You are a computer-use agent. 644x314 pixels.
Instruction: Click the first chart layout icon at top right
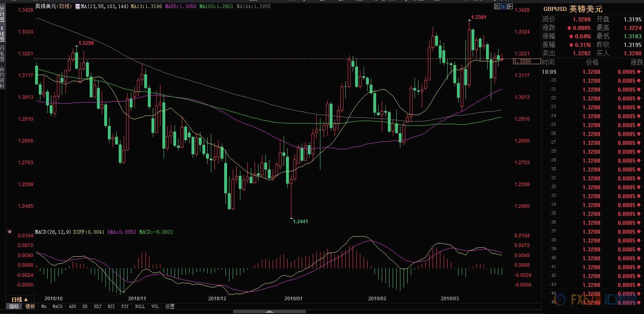(497, 6)
